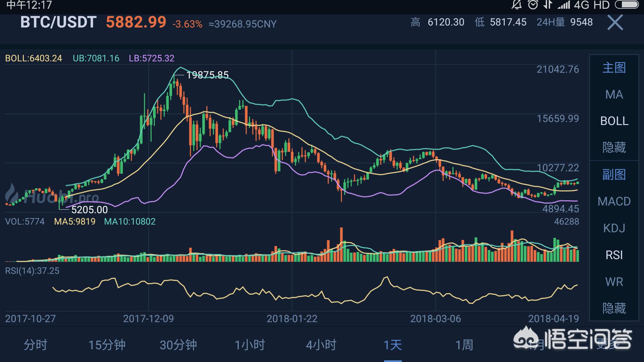Switch to 分时 time-share tab
Screen dimensions: 644x362
(36, 345)
